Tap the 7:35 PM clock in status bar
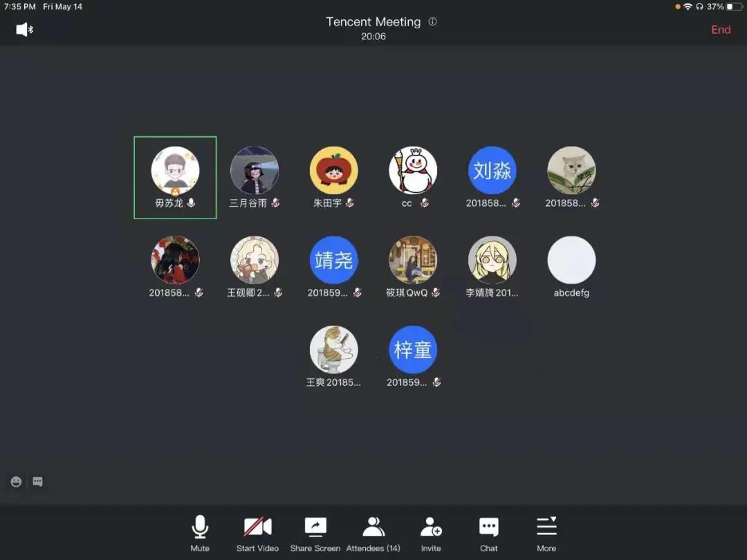 click(19, 7)
